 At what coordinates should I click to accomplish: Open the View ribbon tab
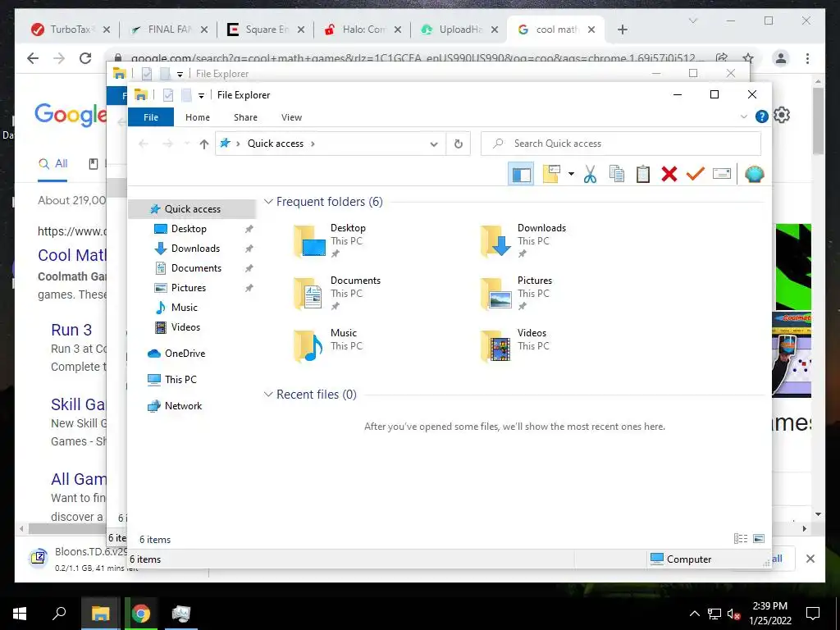291,117
